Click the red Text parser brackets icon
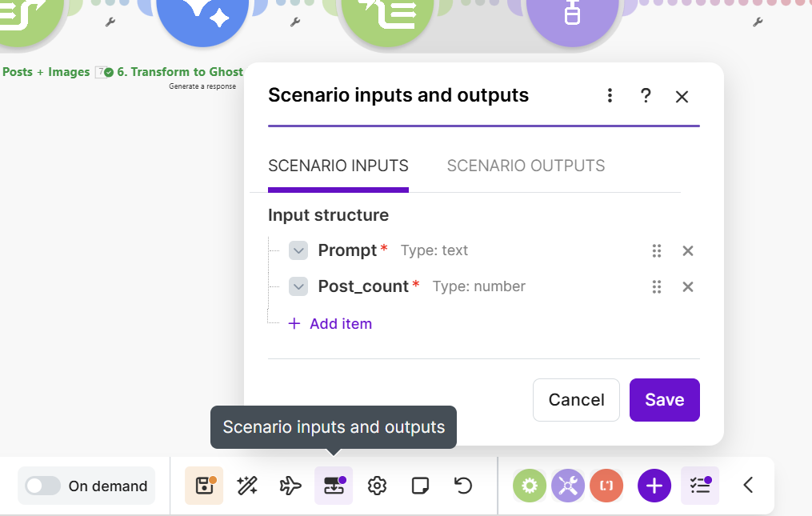This screenshot has height=516, width=812. coord(606,486)
